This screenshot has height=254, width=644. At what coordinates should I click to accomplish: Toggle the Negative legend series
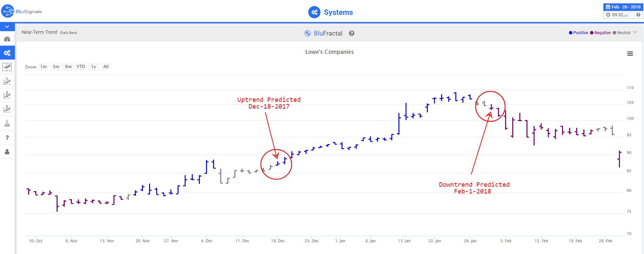[x=600, y=33]
